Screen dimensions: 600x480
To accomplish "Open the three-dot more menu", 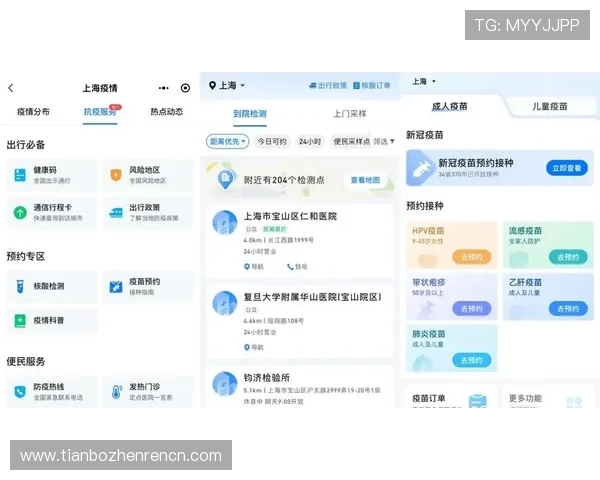I will click(164, 88).
